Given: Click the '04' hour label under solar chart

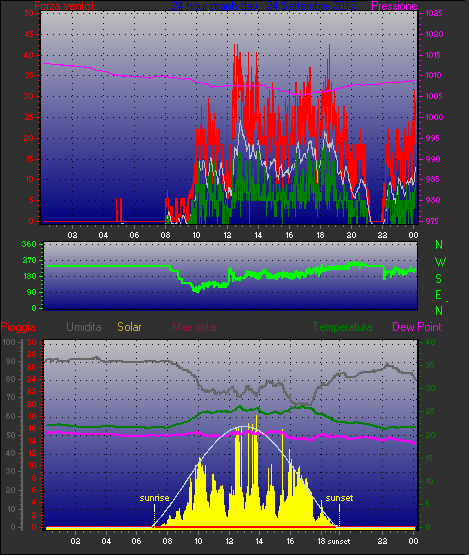Looking at the screenshot, I should point(106,541).
